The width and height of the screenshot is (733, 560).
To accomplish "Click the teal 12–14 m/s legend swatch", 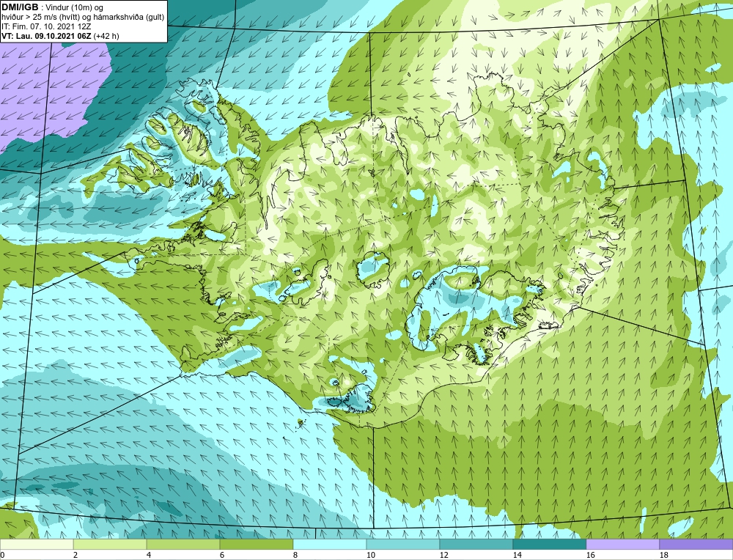I will click(x=476, y=544).
